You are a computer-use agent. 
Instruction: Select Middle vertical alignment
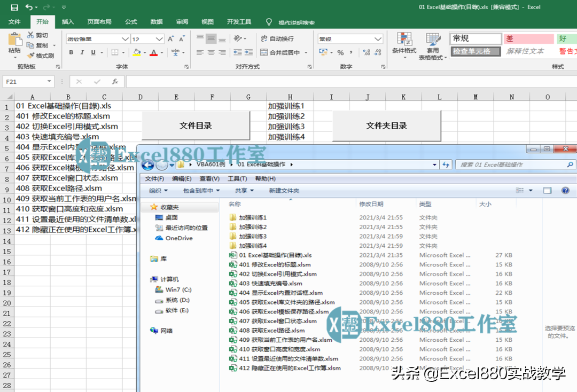(211, 38)
